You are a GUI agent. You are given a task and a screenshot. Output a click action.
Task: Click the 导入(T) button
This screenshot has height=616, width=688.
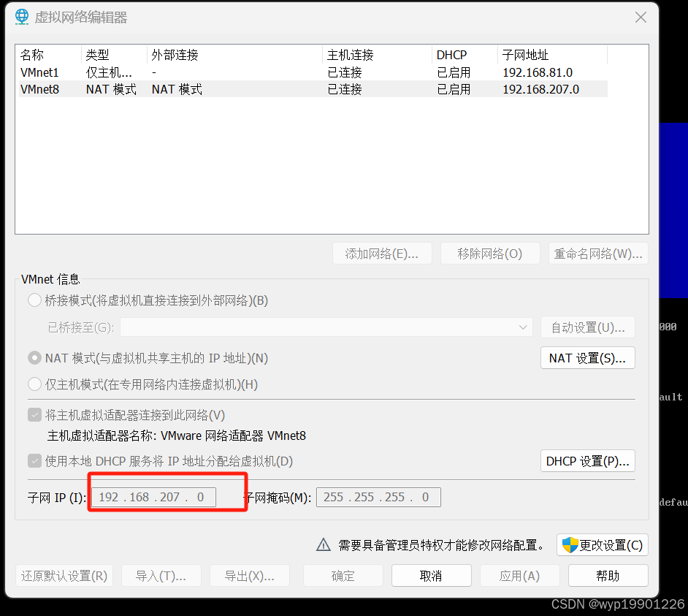click(x=161, y=576)
